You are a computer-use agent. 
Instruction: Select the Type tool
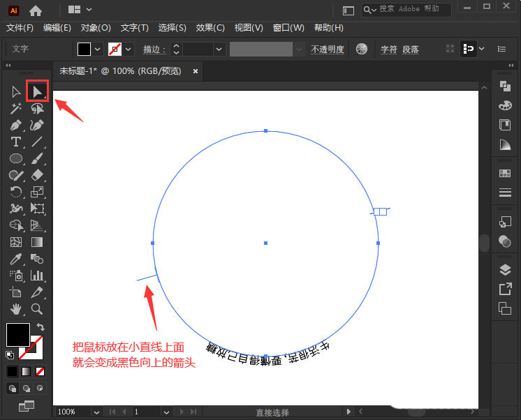(15, 142)
